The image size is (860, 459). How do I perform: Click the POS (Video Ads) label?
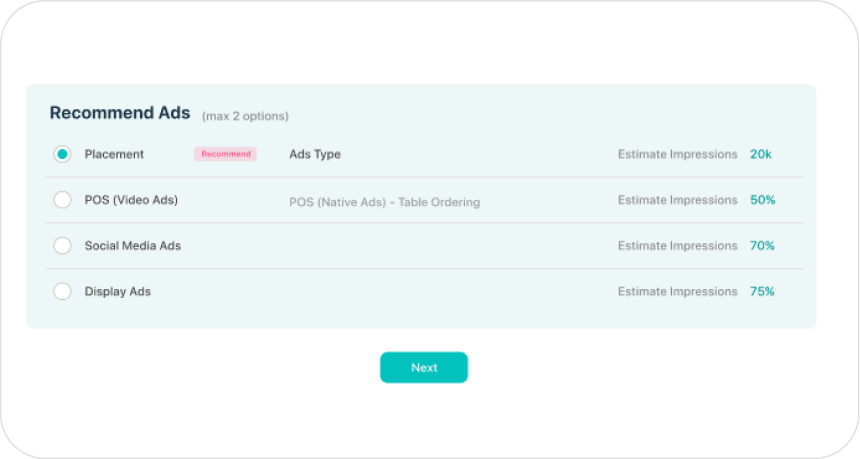tap(131, 200)
